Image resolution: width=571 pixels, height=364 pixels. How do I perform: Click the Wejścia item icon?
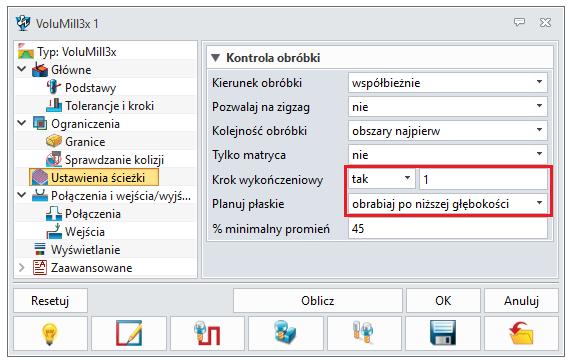[54, 232]
